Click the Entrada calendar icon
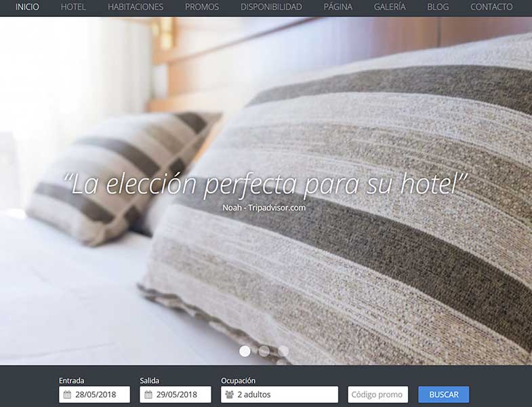The height and width of the screenshot is (407, 532). point(67,394)
